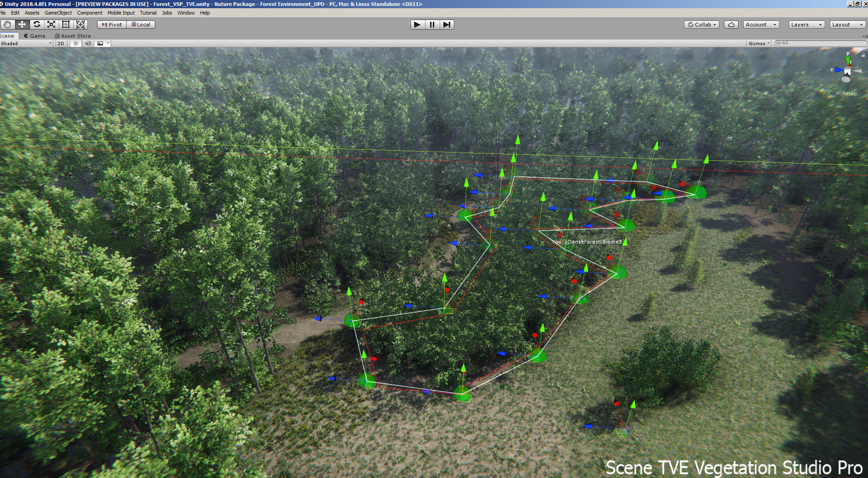This screenshot has width=868, height=478.
Task: Open the File menu
Action: pyautogui.click(x=3, y=13)
